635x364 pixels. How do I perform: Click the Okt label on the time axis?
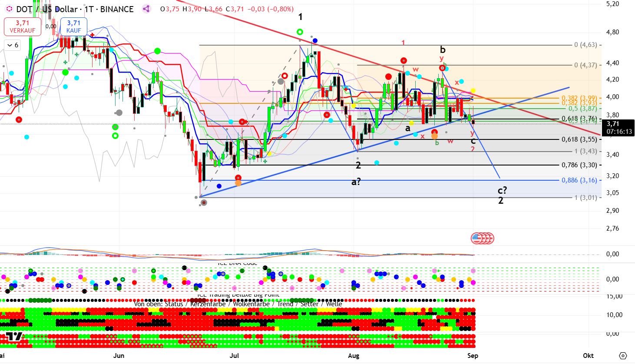(x=588, y=356)
